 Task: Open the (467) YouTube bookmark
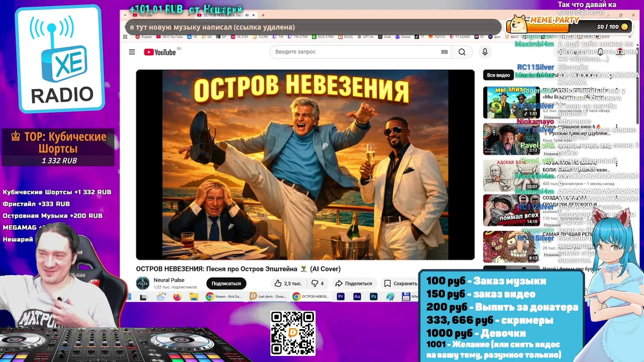coord(170,37)
